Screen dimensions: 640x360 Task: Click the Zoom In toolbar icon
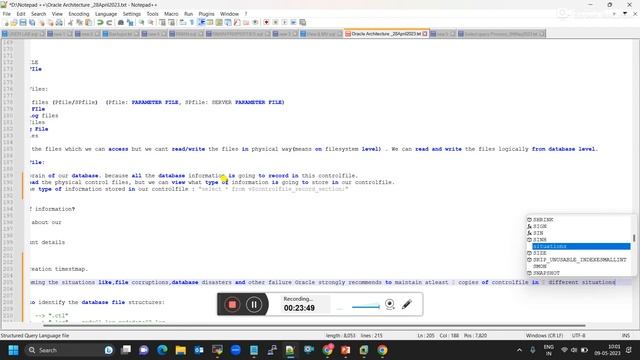click(142, 22)
